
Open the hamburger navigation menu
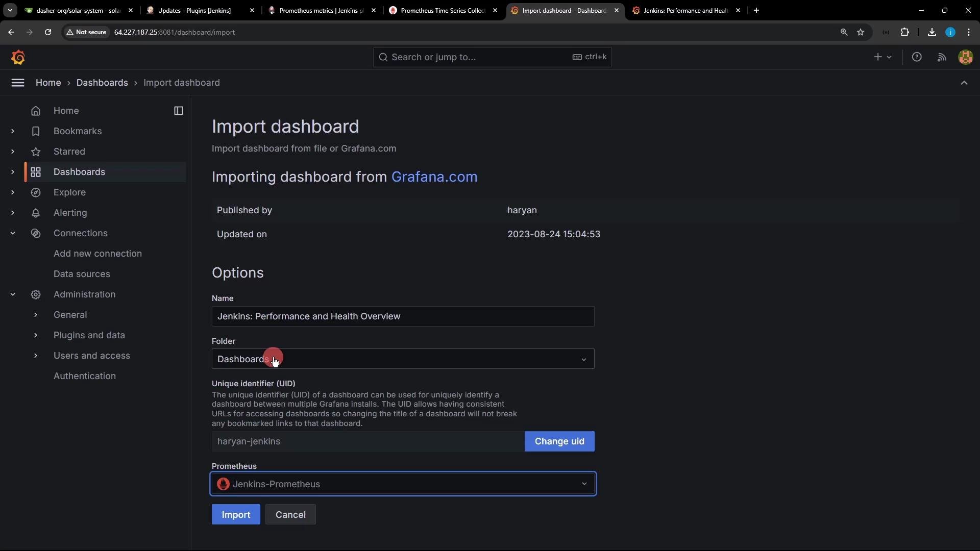pyautogui.click(x=18, y=83)
